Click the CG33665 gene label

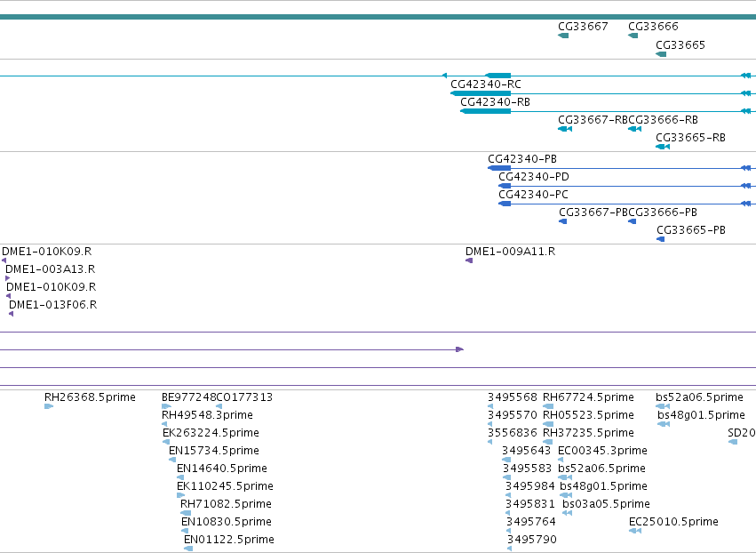click(680, 45)
